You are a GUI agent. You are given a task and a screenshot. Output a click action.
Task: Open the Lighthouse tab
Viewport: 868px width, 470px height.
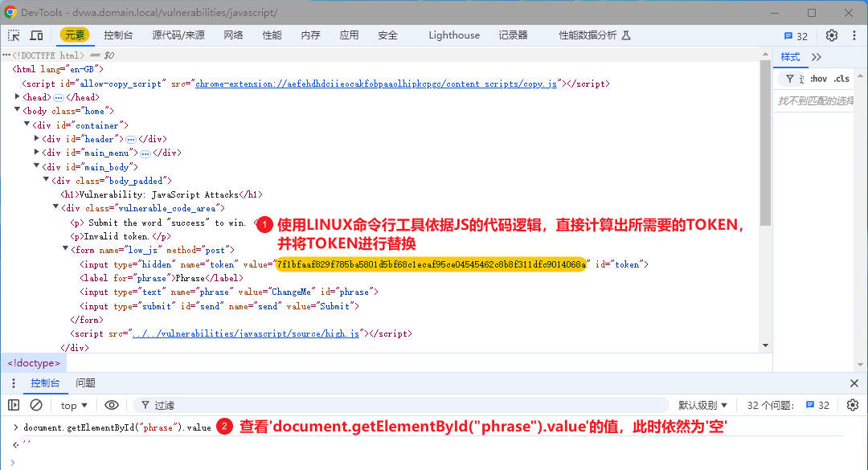click(x=454, y=35)
